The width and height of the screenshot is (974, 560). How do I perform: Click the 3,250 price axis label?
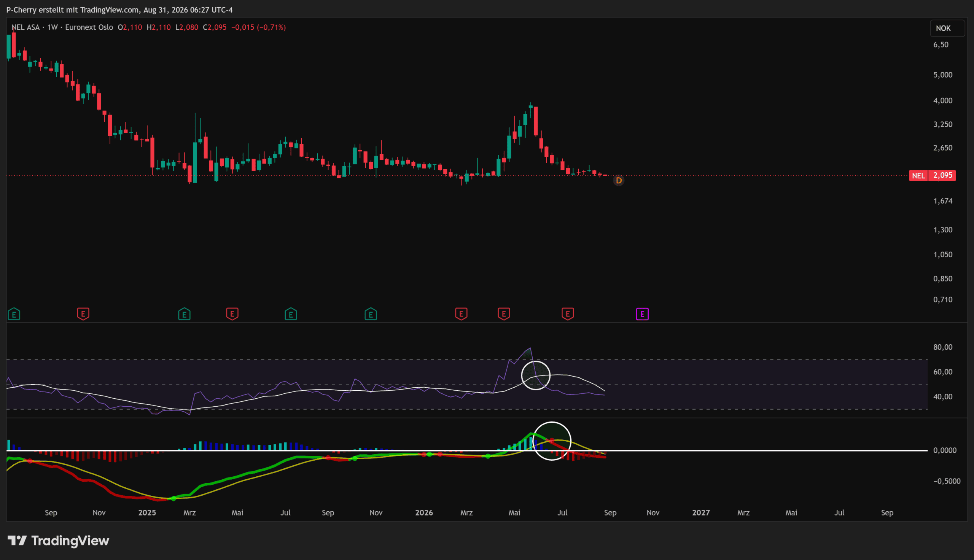click(943, 124)
